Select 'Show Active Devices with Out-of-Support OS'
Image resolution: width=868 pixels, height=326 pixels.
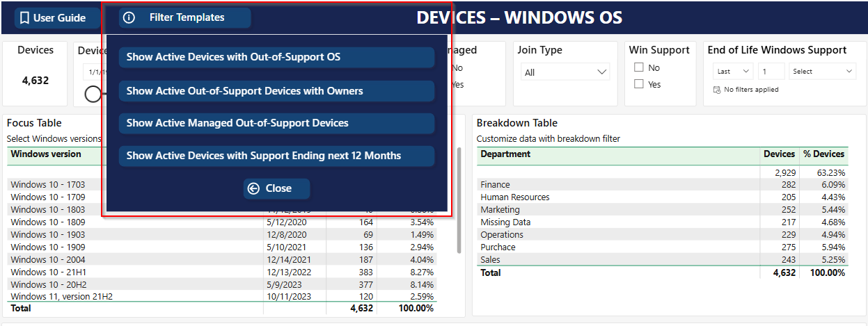pos(276,58)
